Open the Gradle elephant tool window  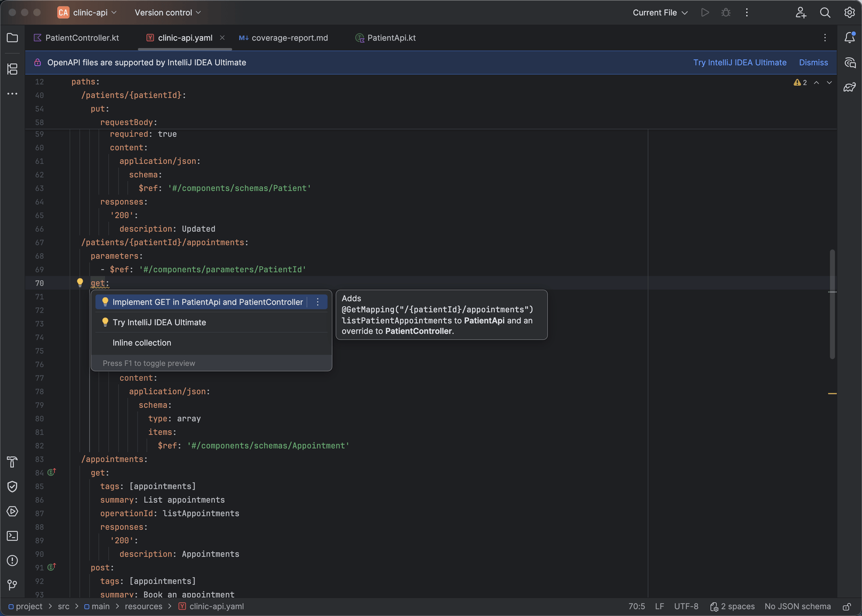tap(850, 87)
